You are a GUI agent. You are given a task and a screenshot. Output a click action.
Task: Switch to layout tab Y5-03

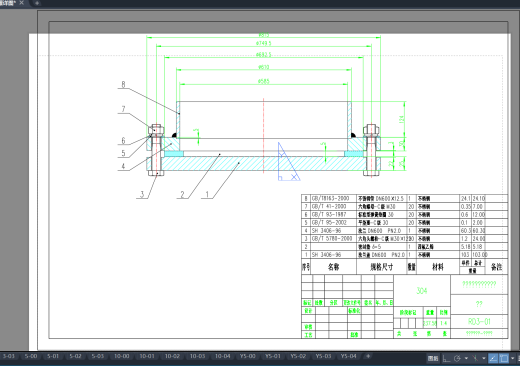pyautogui.click(x=323, y=356)
